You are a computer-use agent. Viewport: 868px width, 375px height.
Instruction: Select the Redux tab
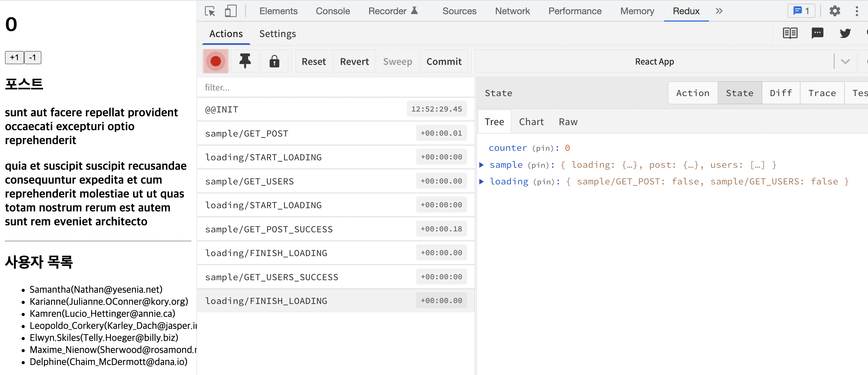pyautogui.click(x=686, y=11)
